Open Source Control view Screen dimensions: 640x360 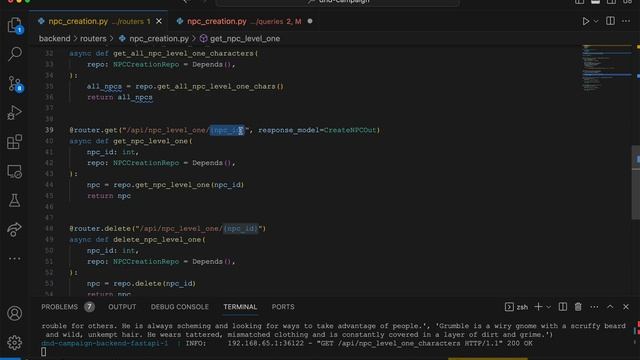15,83
